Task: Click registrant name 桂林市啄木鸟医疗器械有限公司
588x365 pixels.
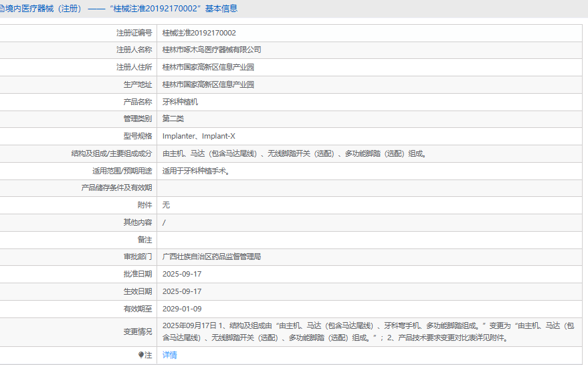Action: click(211, 50)
